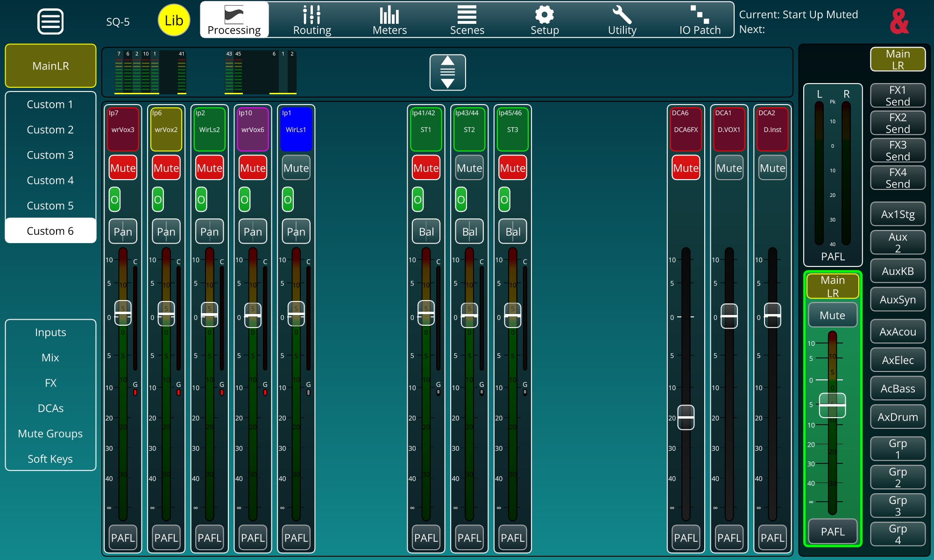The height and width of the screenshot is (560, 934).
Task: Unmute the wrVox3 Ip7 channel
Action: coord(123,168)
